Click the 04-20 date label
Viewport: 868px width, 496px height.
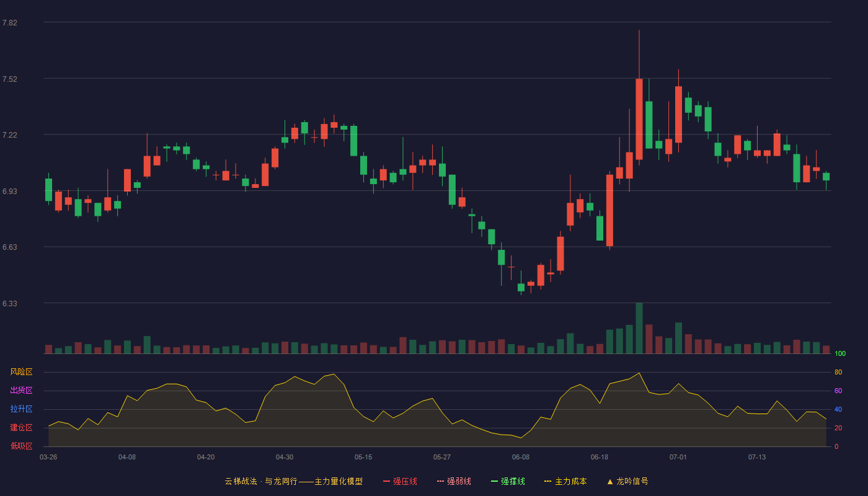coord(206,457)
